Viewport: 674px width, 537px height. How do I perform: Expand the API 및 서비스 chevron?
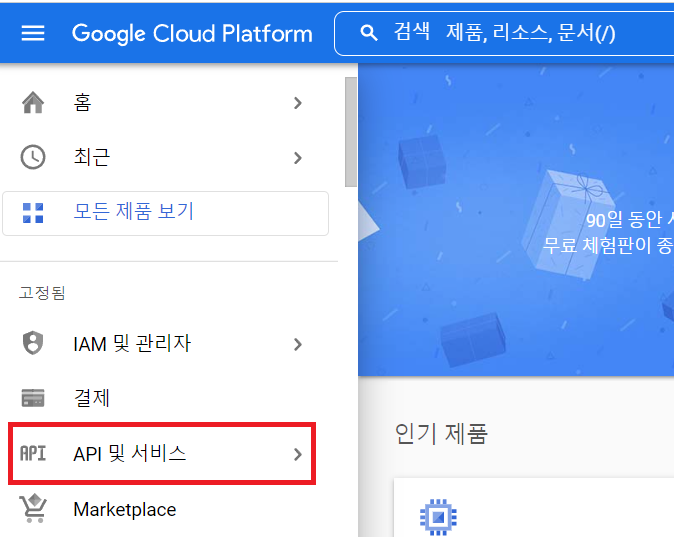coord(297,454)
